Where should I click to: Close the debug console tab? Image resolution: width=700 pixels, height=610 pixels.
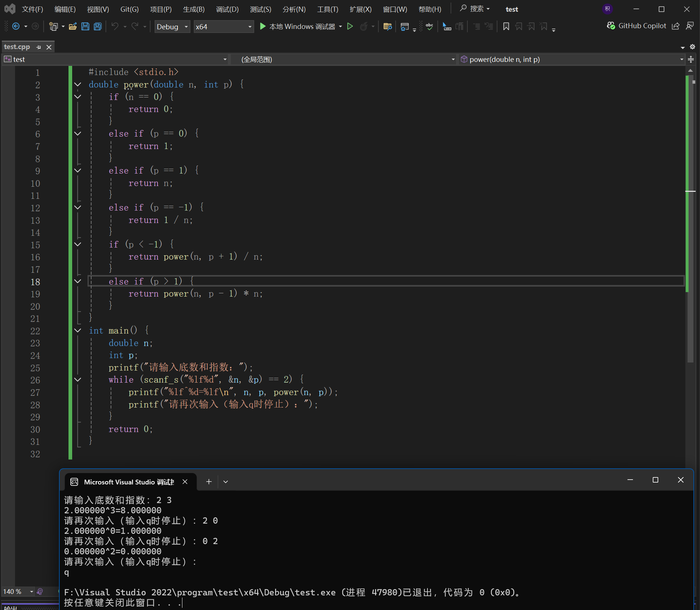tap(185, 482)
